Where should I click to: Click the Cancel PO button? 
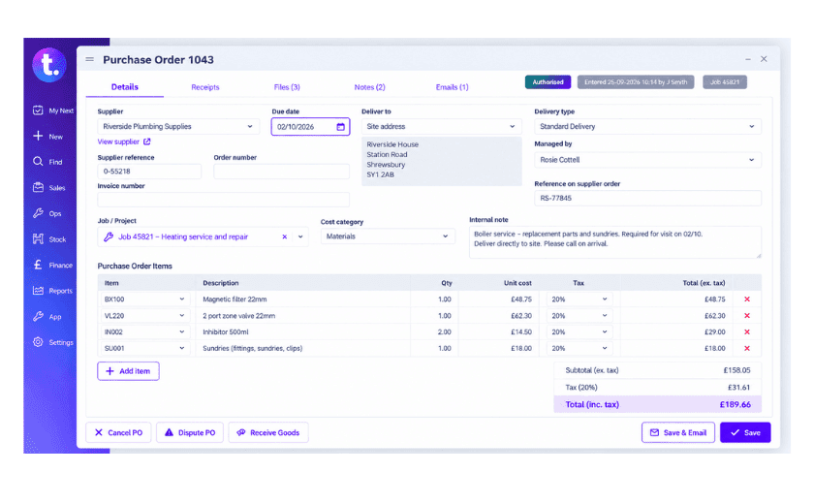click(118, 432)
